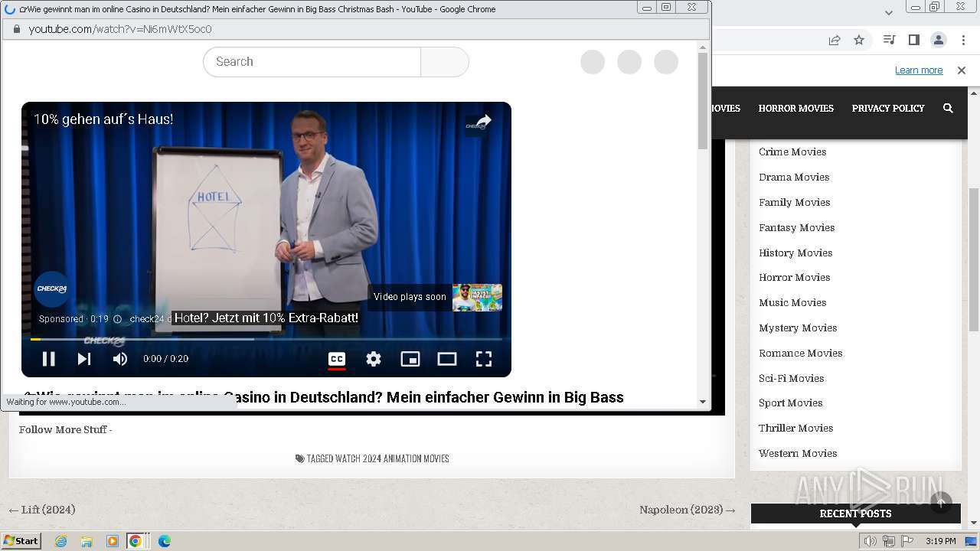The height and width of the screenshot is (551, 980).
Task: Launch Microsoft Edge from taskbar
Action: [x=164, y=541]
